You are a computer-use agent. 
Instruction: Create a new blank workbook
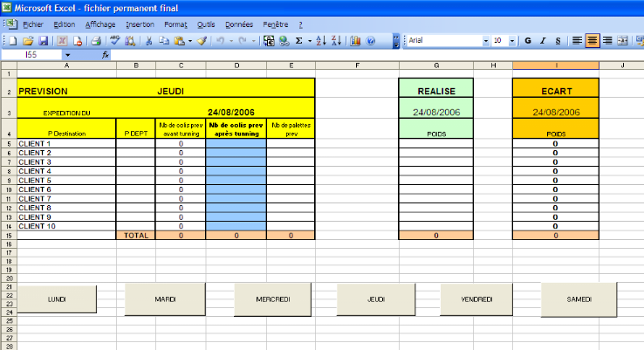point(12,41)
